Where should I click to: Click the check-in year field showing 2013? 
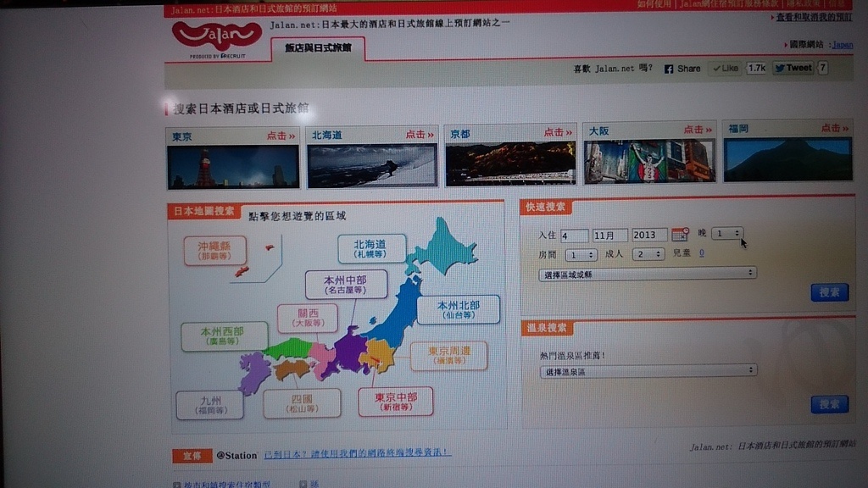(648, 235)
